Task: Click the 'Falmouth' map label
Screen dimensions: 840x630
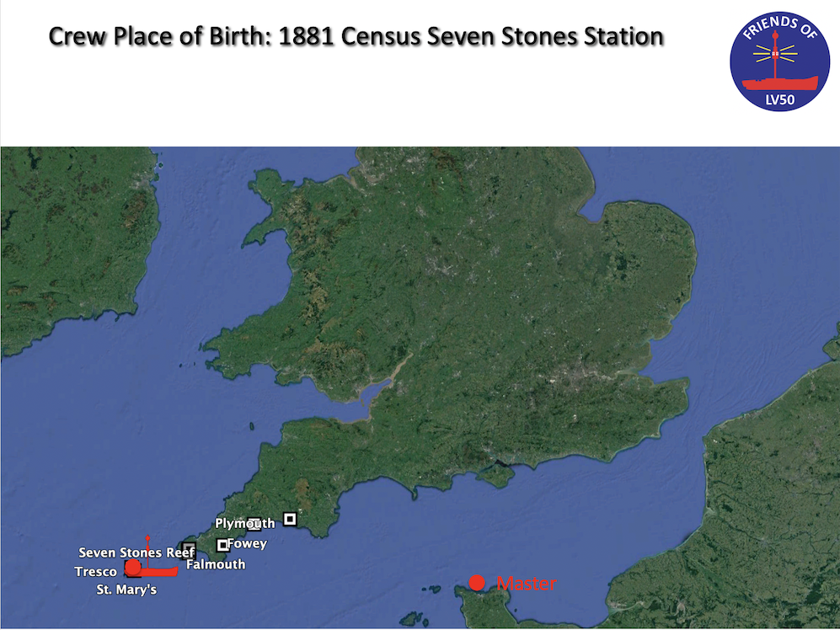Action: click(x=216, y=564)
